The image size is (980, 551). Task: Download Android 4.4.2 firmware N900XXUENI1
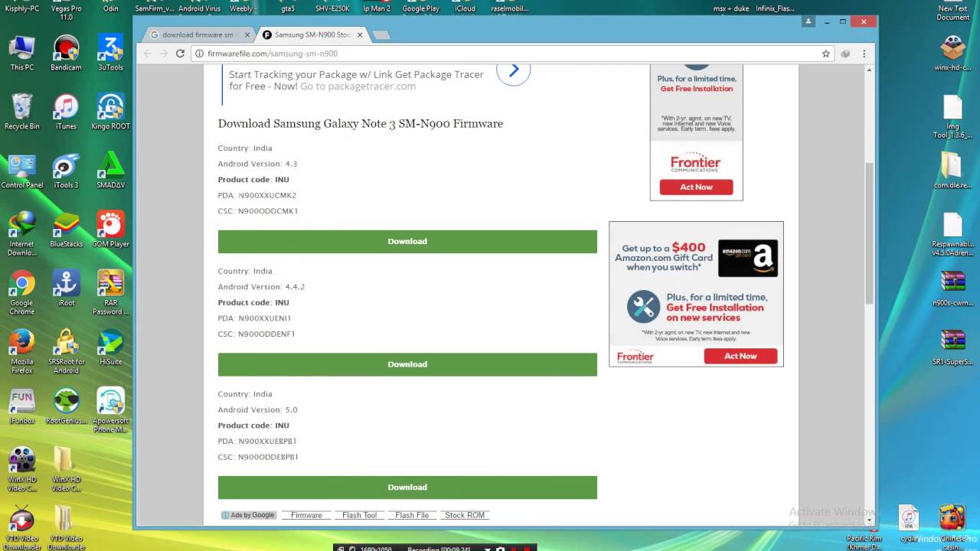[x=407, y=364]
